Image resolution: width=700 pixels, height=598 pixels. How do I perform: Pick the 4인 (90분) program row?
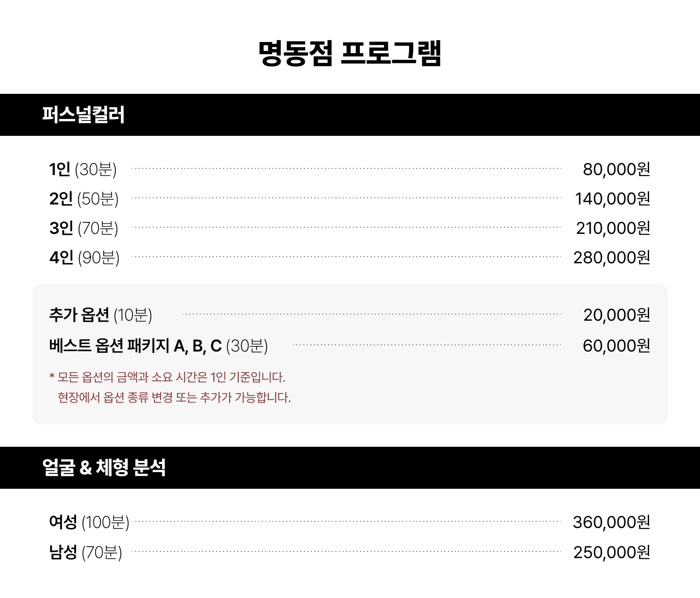click(x=84, y=258)
